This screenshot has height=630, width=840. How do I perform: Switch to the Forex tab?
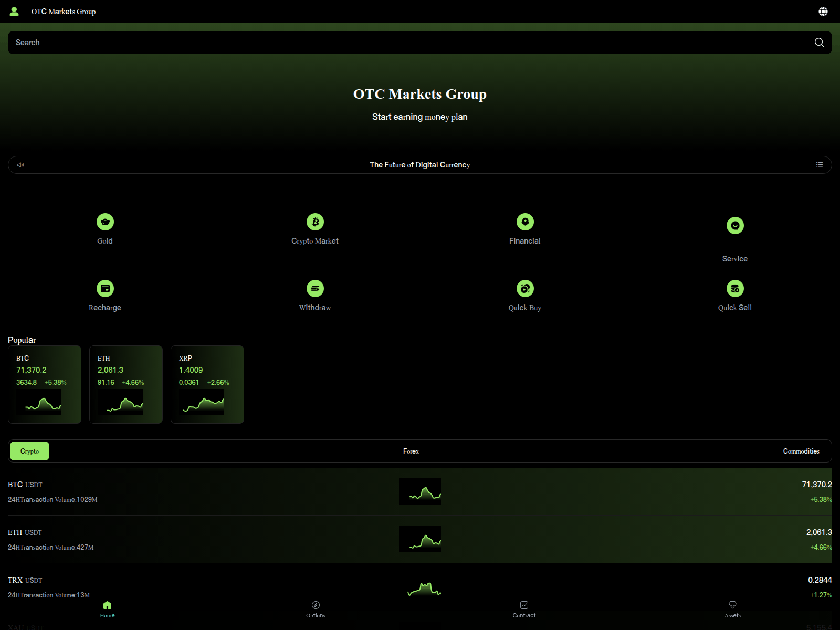411,450
